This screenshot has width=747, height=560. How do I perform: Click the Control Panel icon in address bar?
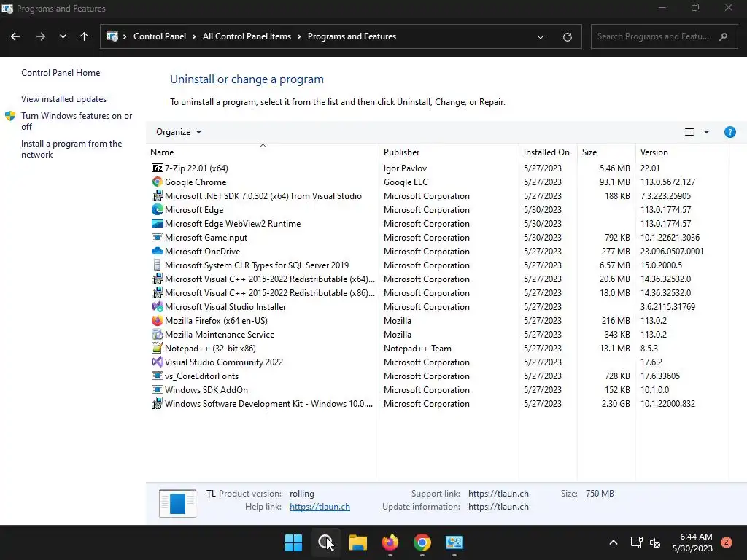click(x=112, y=36)
